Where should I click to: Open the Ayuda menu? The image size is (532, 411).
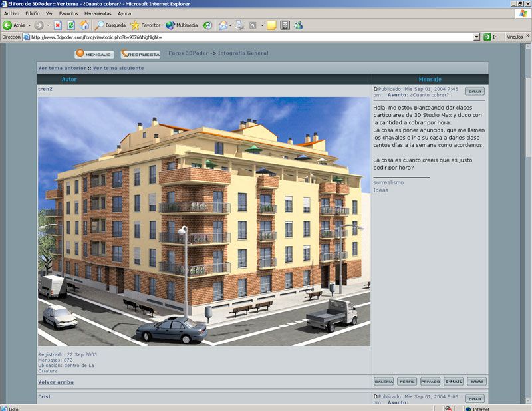tap(124, 13)
